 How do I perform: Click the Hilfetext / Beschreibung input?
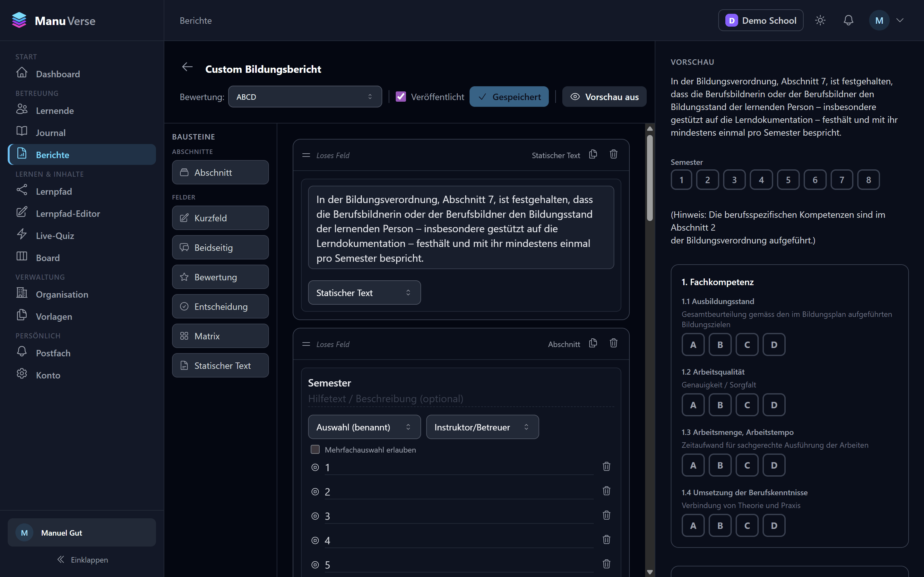(x=461, y=399)
